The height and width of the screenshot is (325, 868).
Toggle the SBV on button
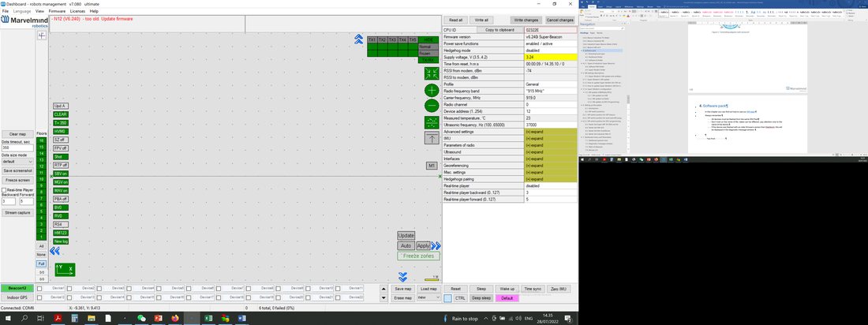pos(60,174)
